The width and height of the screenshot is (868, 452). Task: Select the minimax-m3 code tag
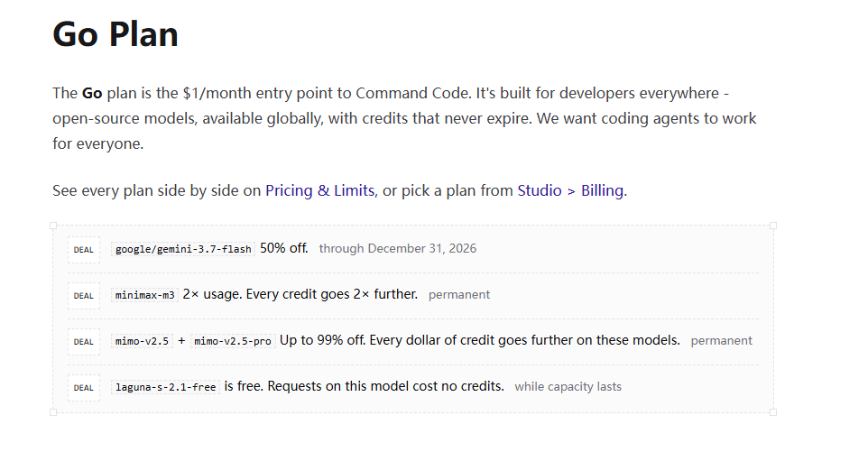145,295
